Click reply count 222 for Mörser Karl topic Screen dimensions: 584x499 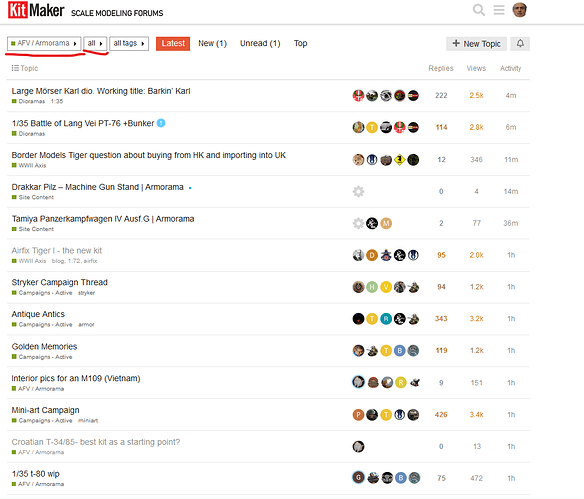[441, 95]
